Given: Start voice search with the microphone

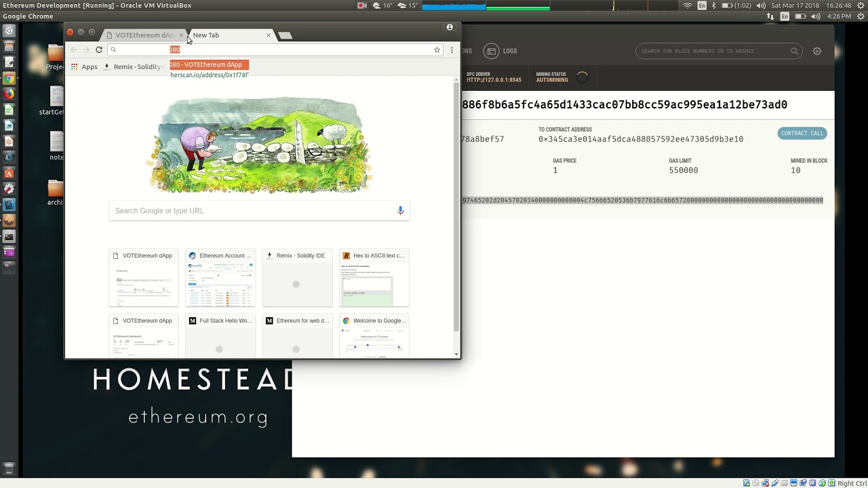Looking at the screenshot, I should 400,211.
